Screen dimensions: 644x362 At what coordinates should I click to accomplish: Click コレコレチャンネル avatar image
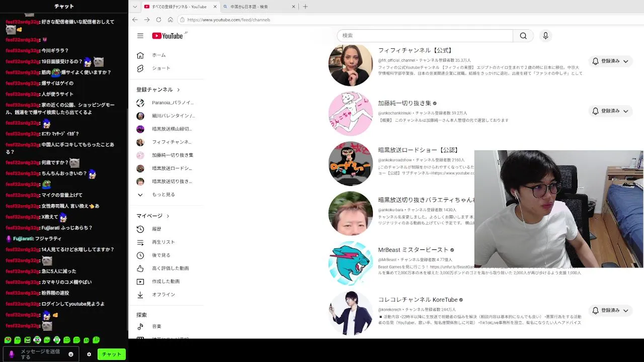coord(351,313)
